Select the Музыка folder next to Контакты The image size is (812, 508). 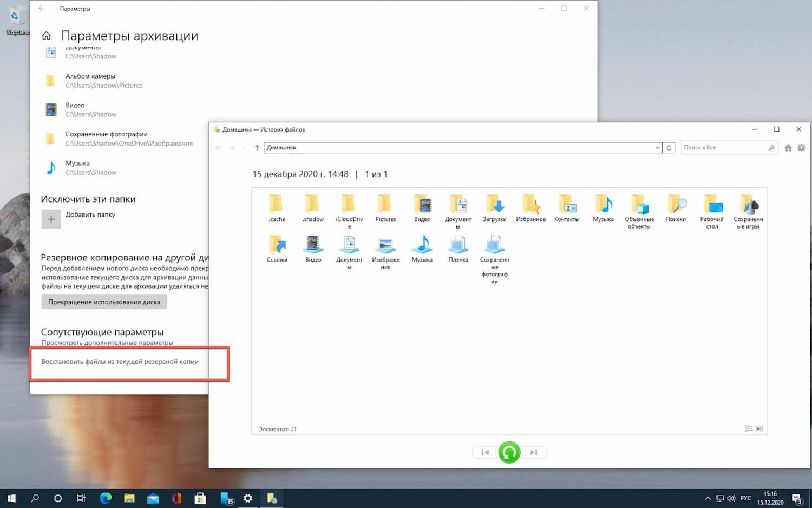point(603,209)
